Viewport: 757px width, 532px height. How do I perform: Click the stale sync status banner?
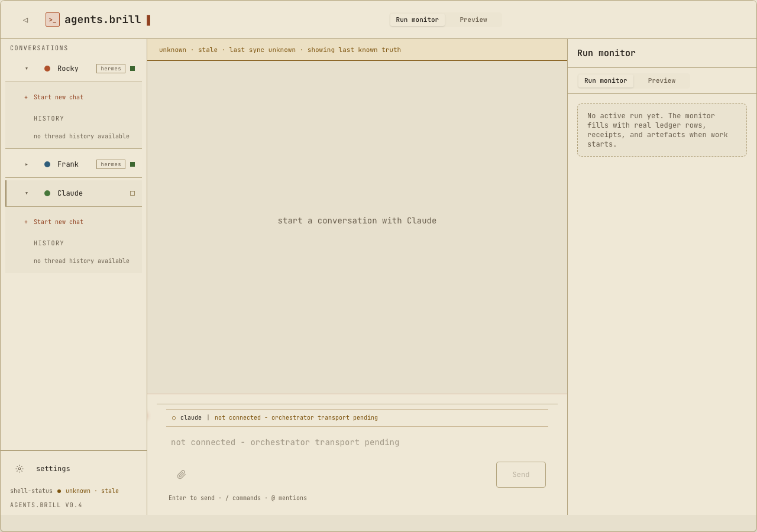(357, 50)
